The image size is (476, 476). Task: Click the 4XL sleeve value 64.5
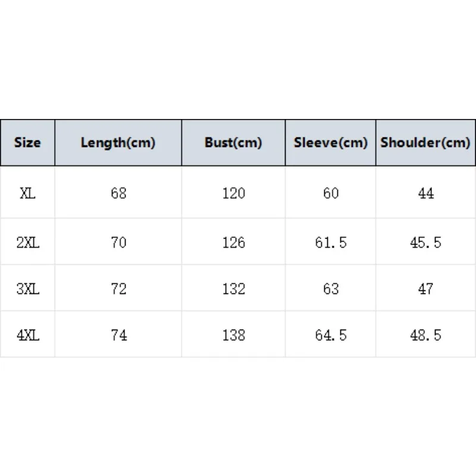click(331, 335)
